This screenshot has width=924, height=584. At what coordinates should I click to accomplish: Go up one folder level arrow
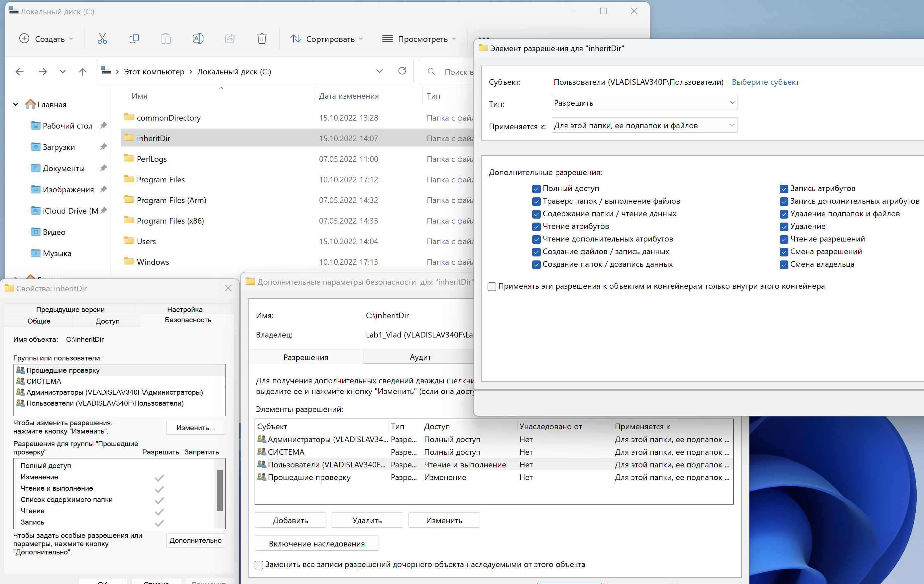(x=82, y=72)
